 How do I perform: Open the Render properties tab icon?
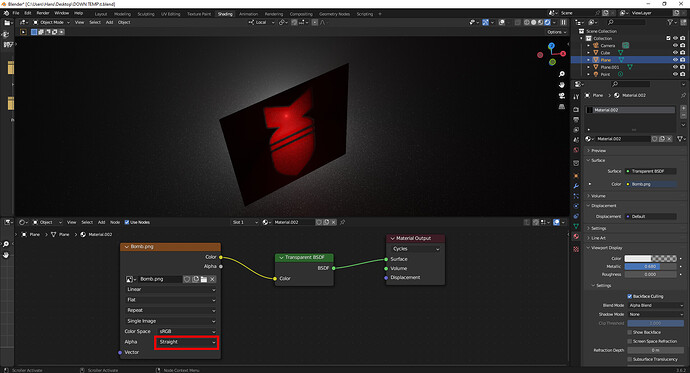tap(576, 109)
